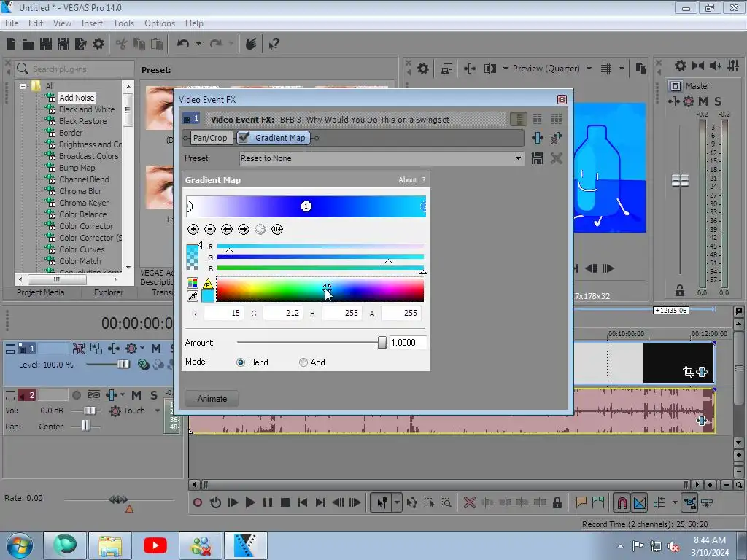Select Chroma Keyer plug-in

point(84,203)
